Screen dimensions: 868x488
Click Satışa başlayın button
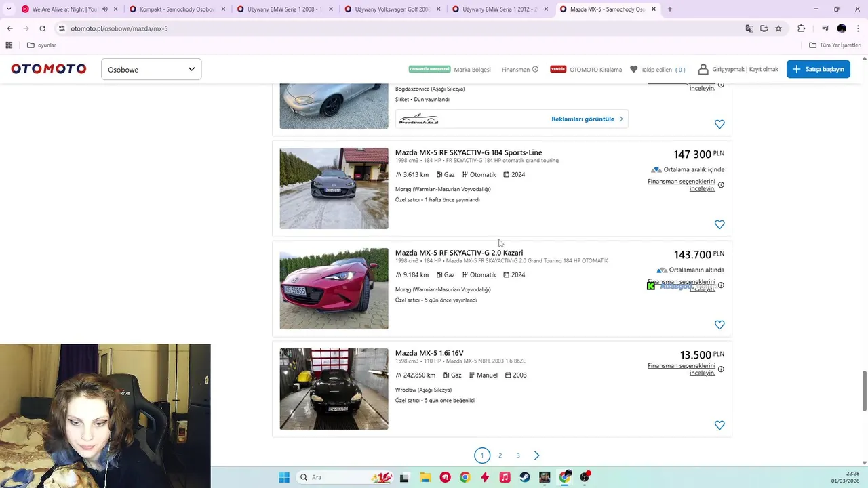pos(818,69)
